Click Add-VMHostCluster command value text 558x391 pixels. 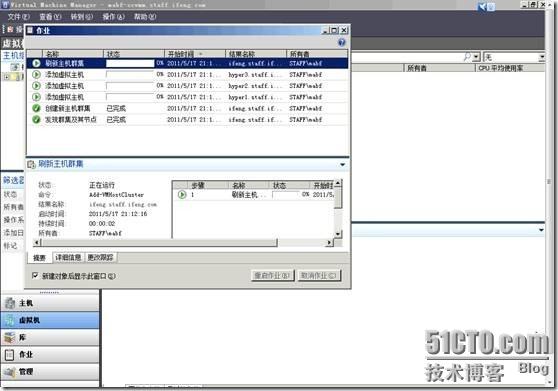[116, 195]
